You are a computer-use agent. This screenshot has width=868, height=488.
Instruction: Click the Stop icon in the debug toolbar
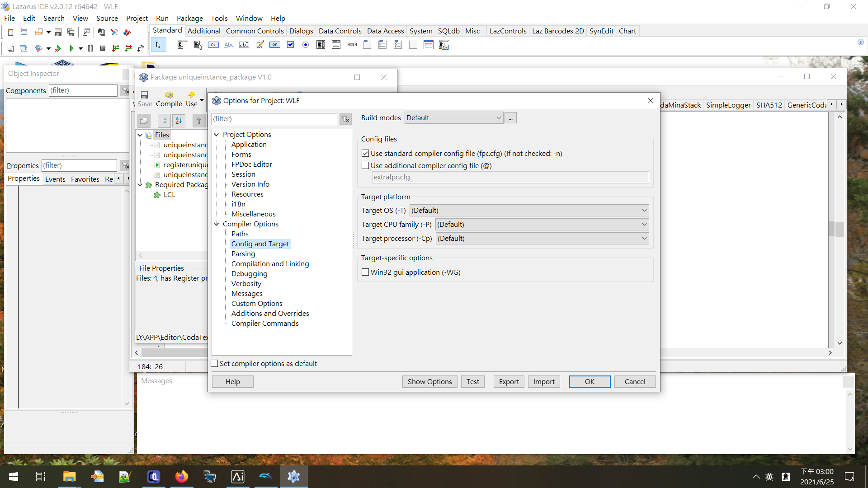(x=103, y=48)
